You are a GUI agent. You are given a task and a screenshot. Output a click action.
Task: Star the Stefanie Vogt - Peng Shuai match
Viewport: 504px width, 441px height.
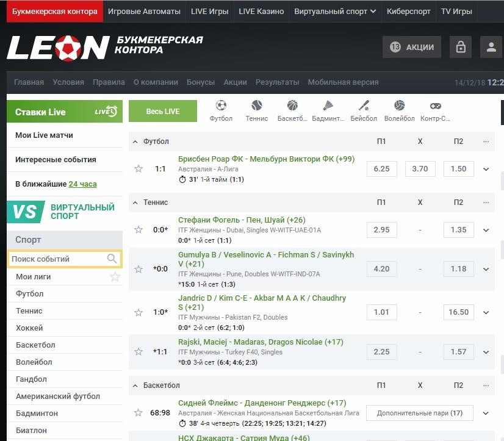tap(139, 230)
